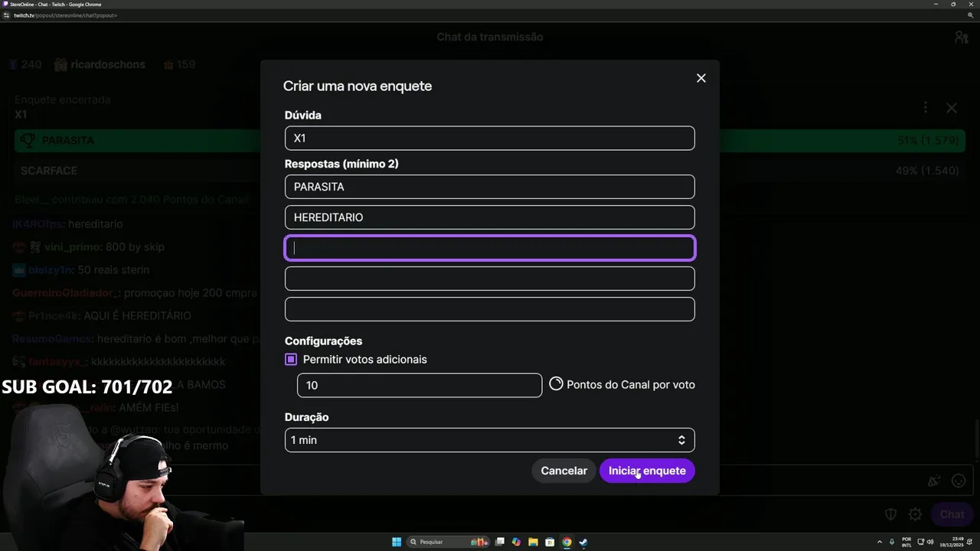Viewport: 980px width, 551px height.
Task: Open the emote picker smiley icon
Action: (x=958, y=481)
